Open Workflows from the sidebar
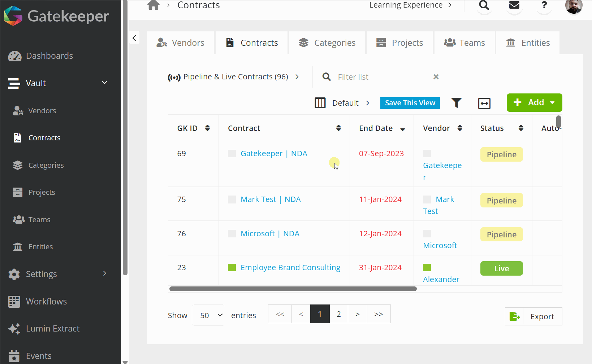This screenshot has width=592, height=364. tap(38, 302)
